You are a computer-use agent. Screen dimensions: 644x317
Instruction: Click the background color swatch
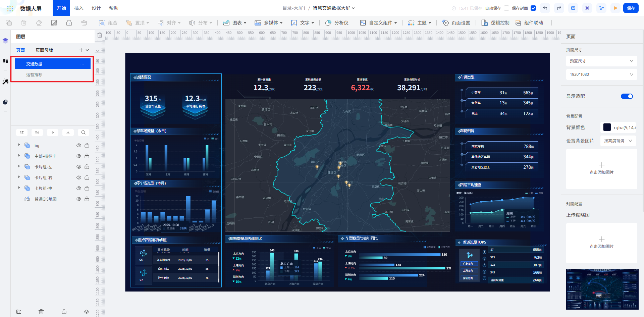(x=607, y=127)
